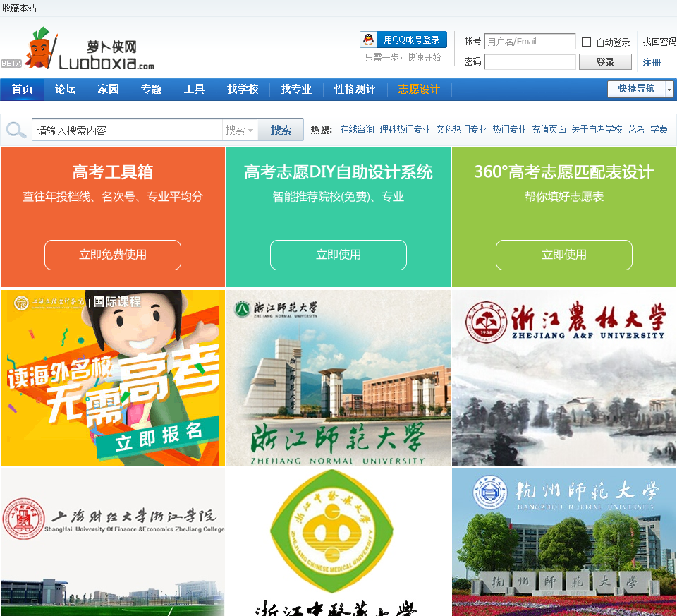Click the 登录 login button
The image size is (677, 616).
pos(605,62)
